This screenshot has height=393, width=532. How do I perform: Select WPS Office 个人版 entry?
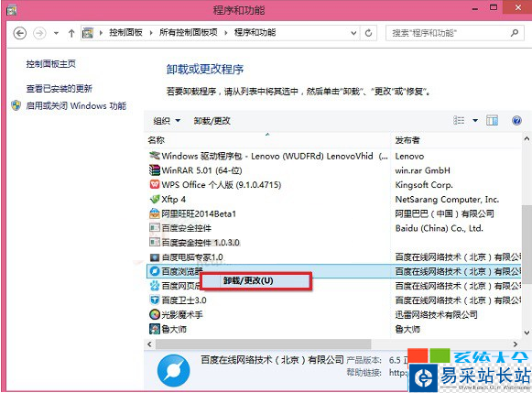tap(222, 185)
